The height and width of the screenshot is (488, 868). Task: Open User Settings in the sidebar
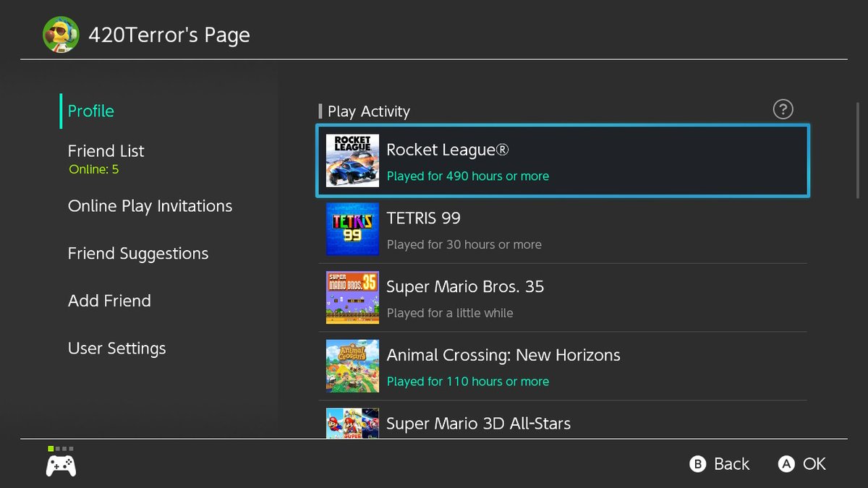coord(117,348)
